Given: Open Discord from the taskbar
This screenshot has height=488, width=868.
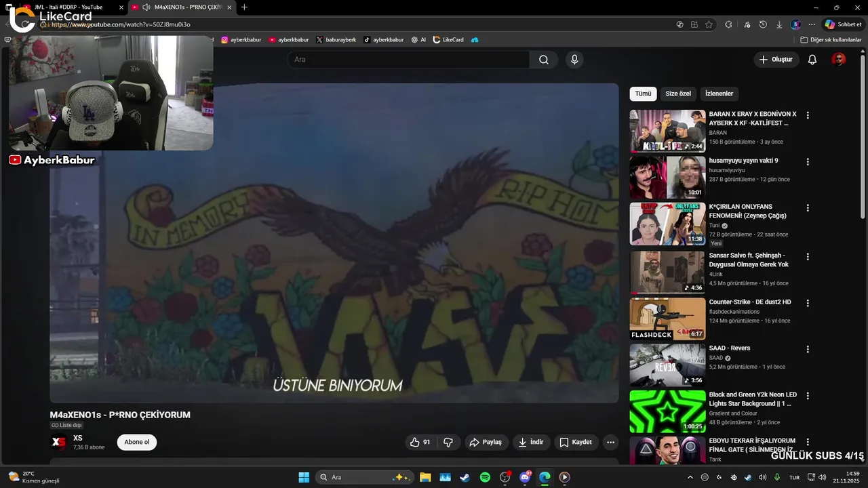Looking at the screenshot, I should (x=525, y=477).
